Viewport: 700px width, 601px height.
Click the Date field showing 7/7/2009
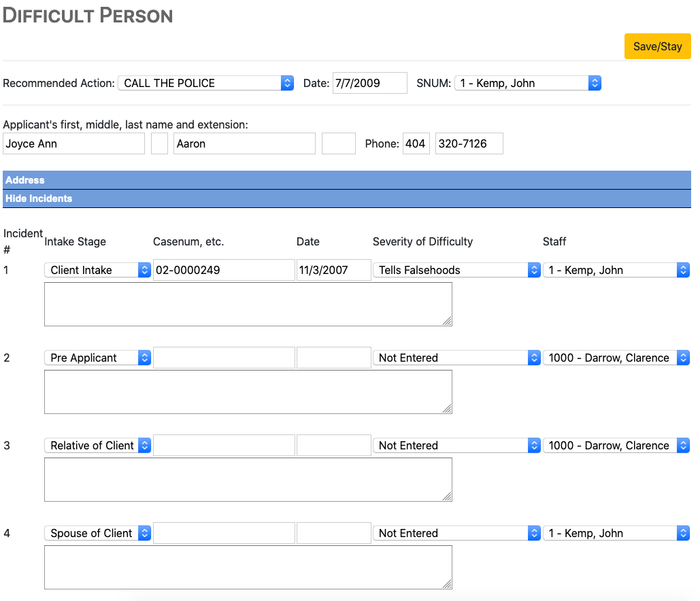pyautogui.click(x=369, y=83)
